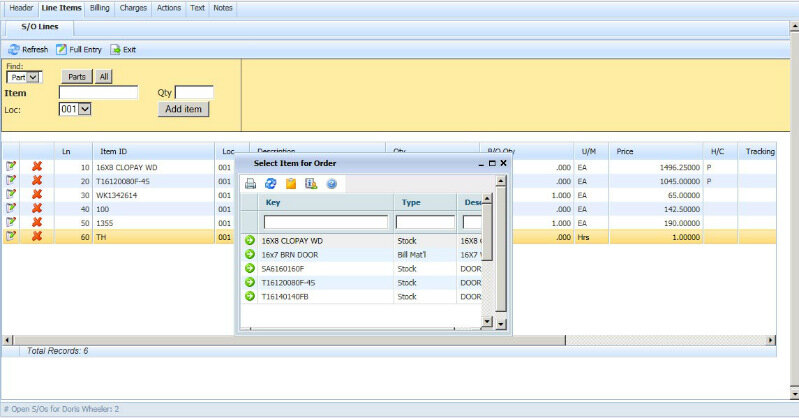
Task: Click the Refresh icon in S/O Lines toolbar
Action: [14, 49]
